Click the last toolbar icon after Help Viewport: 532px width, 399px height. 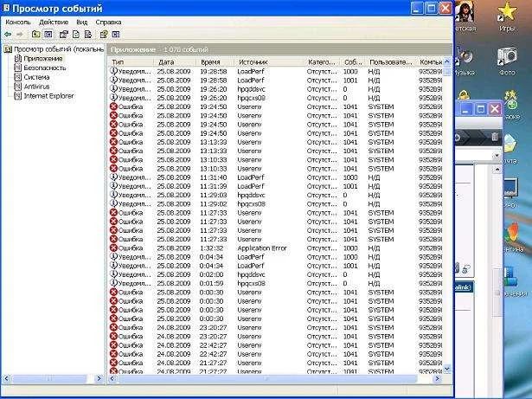coord(116,35)
